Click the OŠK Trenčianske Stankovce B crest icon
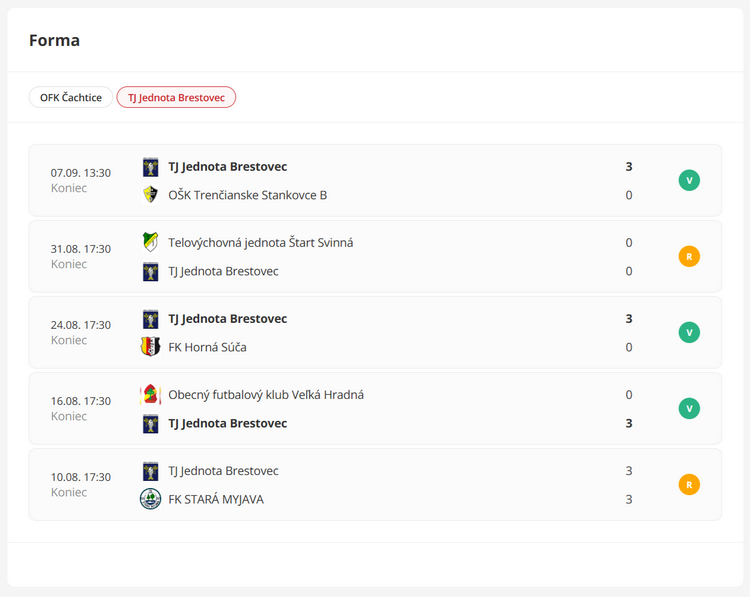The width and height of the screenshot is (750, 597). (150, 195)
